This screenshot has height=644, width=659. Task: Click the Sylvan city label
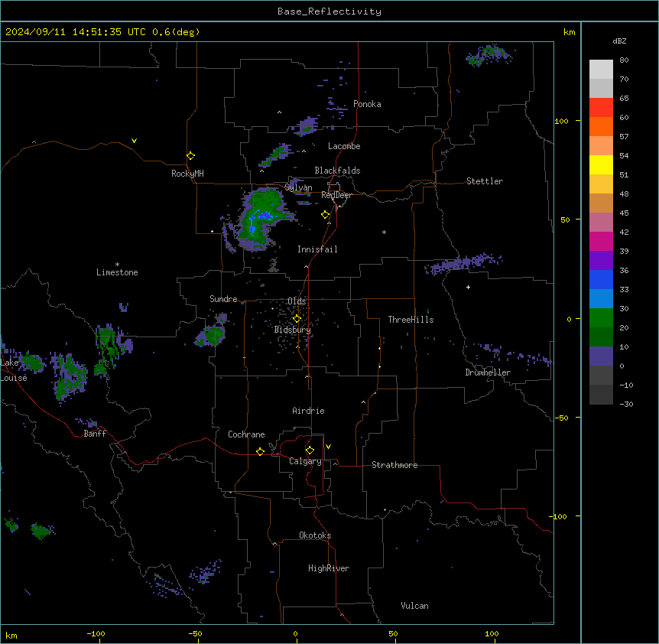tap(298, 187)
